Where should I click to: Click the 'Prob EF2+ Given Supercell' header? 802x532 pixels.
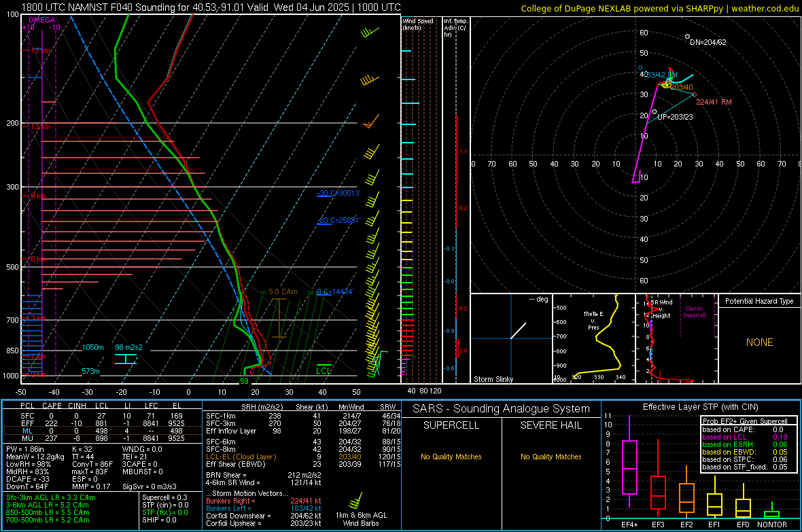click(x=745, y=421)
